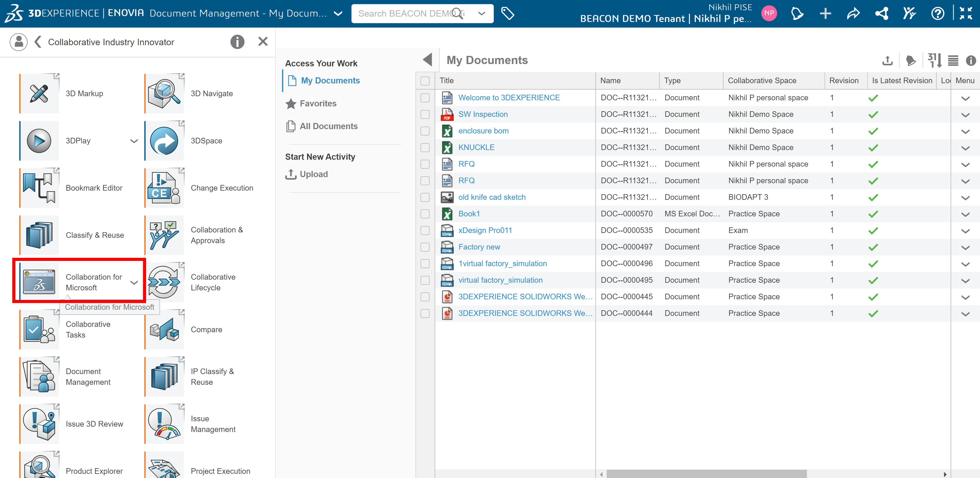Toggle the select-all checkbox in table header
The width and height of the screenshot is (980, 478).
pyautogui.click(x=425, y=81)
